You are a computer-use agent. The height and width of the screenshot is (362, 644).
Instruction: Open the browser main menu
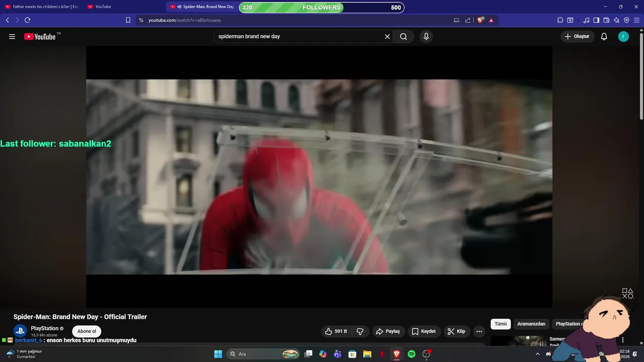tap(637, 20)
